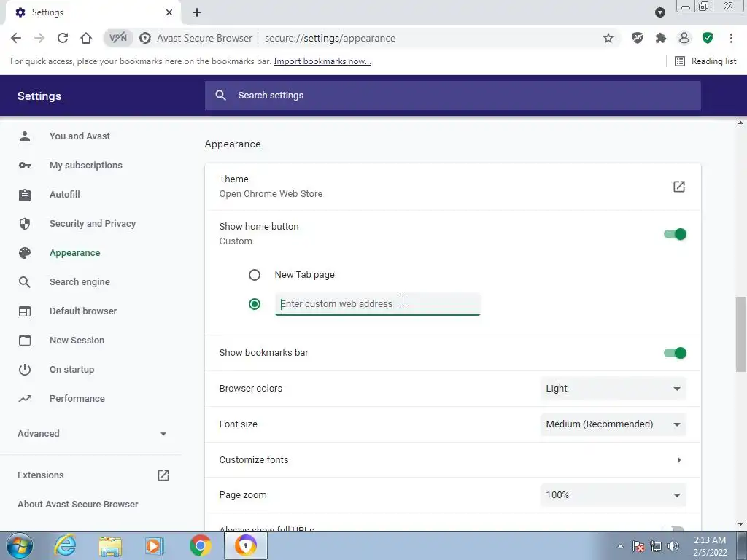747x560 pixels.
Task: Open About Avast Secure Browser
Action: click(77, 505)
